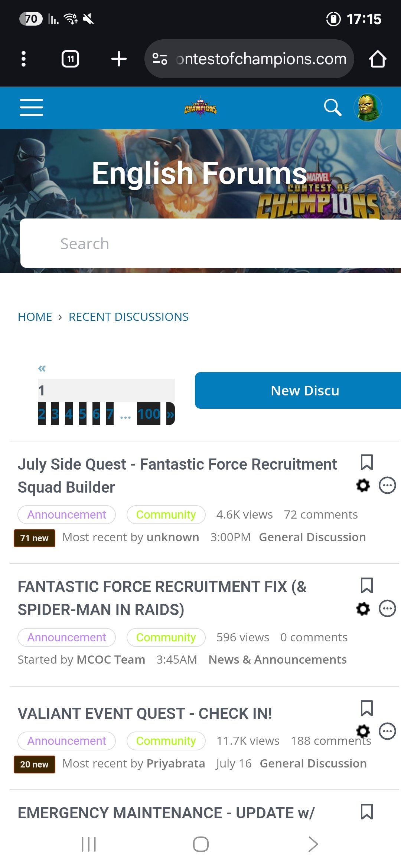The image size is (401, 868).
Task: Tap '72 comments' on July Side Quest
Action: point(321,514)
